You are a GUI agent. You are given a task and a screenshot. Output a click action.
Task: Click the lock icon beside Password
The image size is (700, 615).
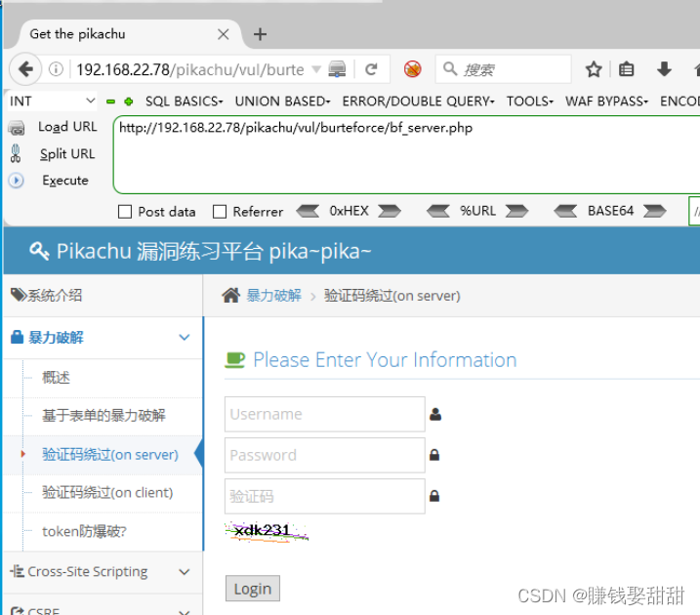pyautogui.click(x=434, y=455)
